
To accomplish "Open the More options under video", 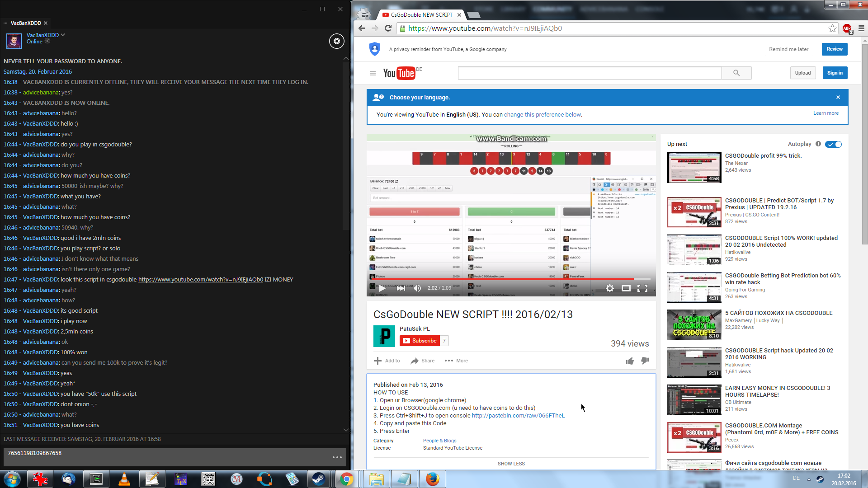I will coord(456,361).
